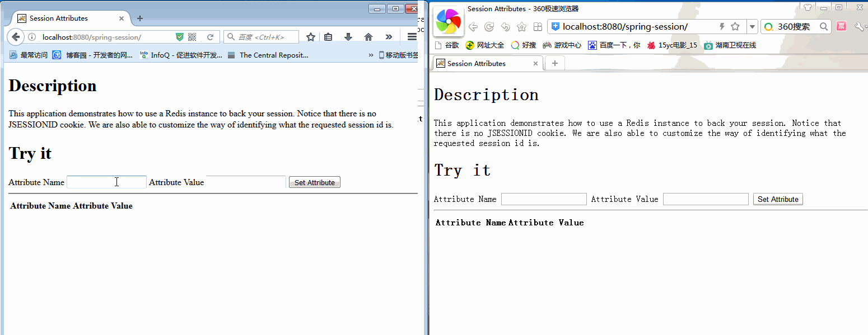The image size is (868, 335).
Task: Go to Firefox home page
Action: click(368, 37)
